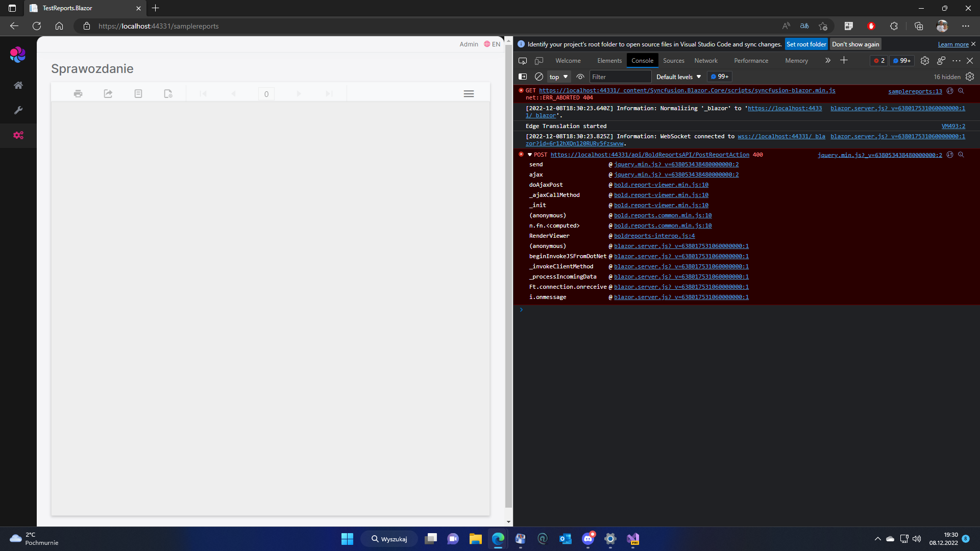
Task: Export the report using the share icon
Action: click(108, 93)
